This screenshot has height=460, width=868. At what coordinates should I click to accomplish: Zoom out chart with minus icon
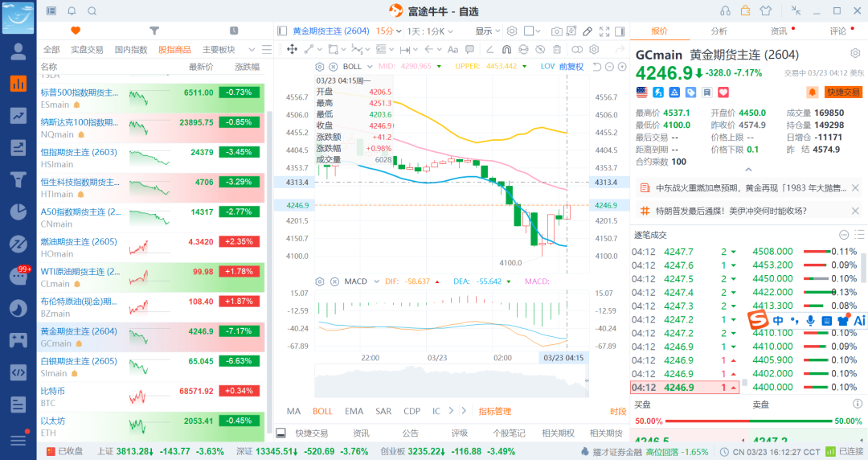click(609, 67)
